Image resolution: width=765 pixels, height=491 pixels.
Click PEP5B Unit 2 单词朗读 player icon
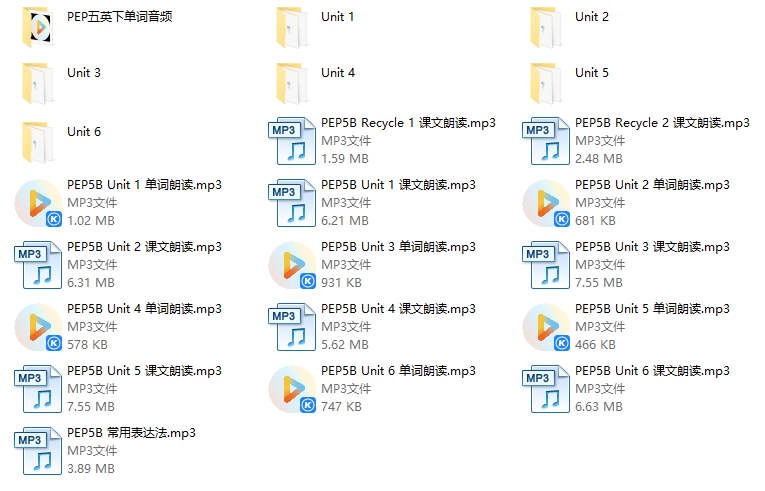coord(546,203)
